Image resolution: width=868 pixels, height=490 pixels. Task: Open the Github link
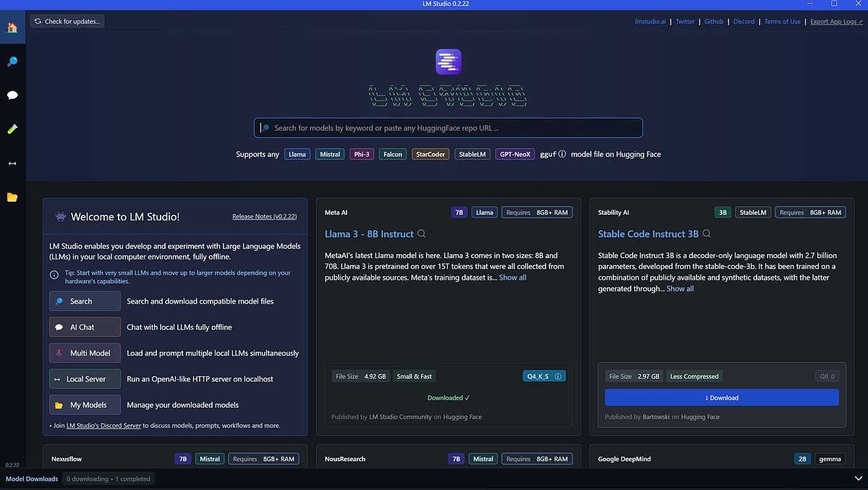pyautogui.click(x=714, y=22)
